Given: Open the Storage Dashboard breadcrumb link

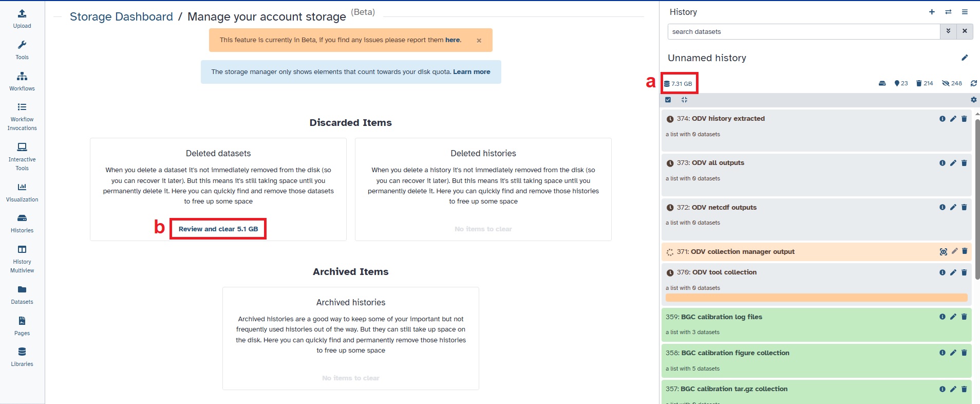Looking at the screenshot, I should 121,16.
